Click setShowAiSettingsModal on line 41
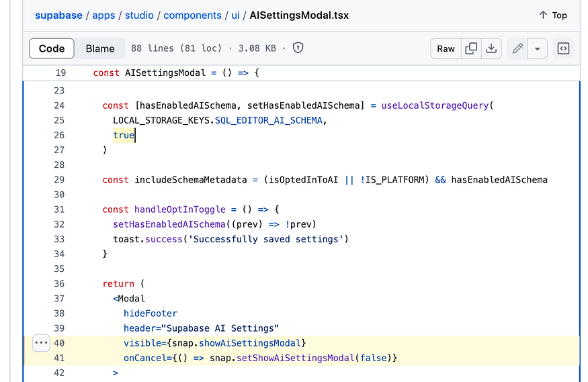588x382 pixels. (x=296, y=358)
